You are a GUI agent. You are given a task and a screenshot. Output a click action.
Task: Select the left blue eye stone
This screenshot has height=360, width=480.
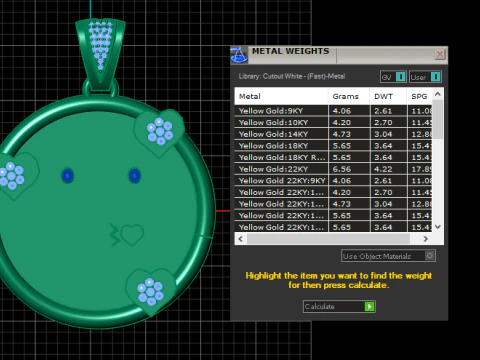point(68,175)
